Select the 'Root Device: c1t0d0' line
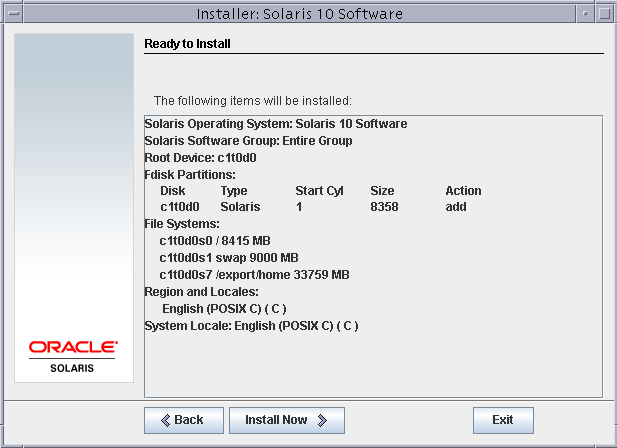This screenshot has height=448, width=617. 200,158
